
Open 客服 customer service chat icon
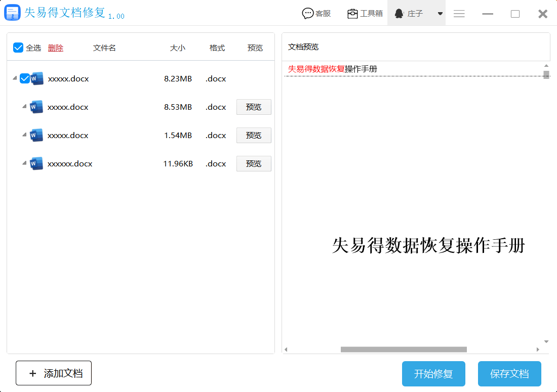(x=307, y=14)
